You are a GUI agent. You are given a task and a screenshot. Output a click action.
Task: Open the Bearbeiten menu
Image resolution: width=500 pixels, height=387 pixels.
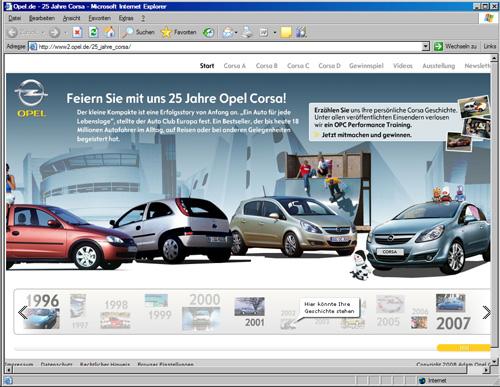42,18
